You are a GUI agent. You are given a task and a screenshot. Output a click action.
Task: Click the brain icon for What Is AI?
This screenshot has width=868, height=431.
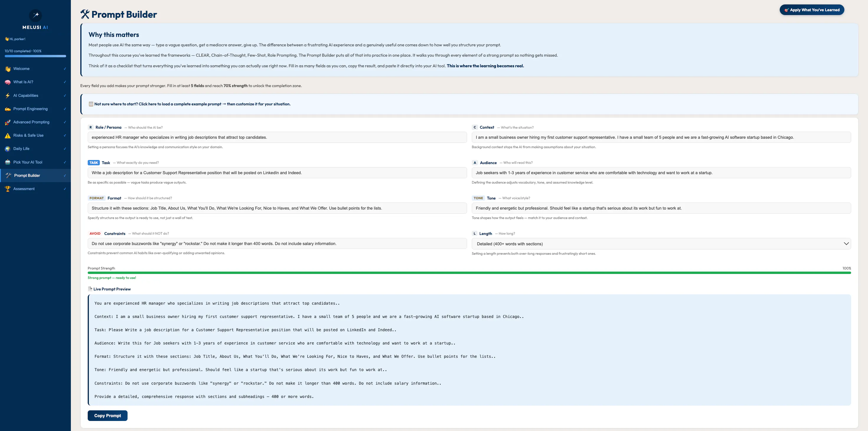[x=8, y=82]
